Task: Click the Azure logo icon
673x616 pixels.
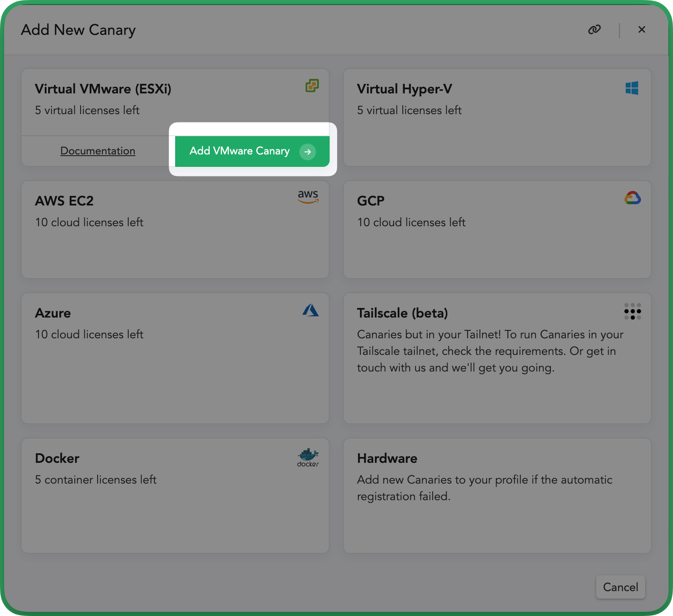Action: [x=311, y=310]
